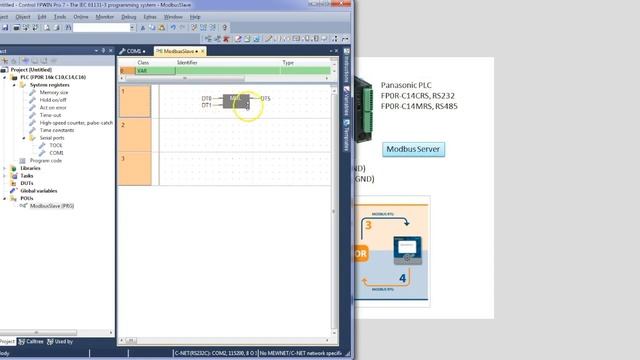Open the Window menu
The width and height of the screenshot is (640, 360).
173,17
